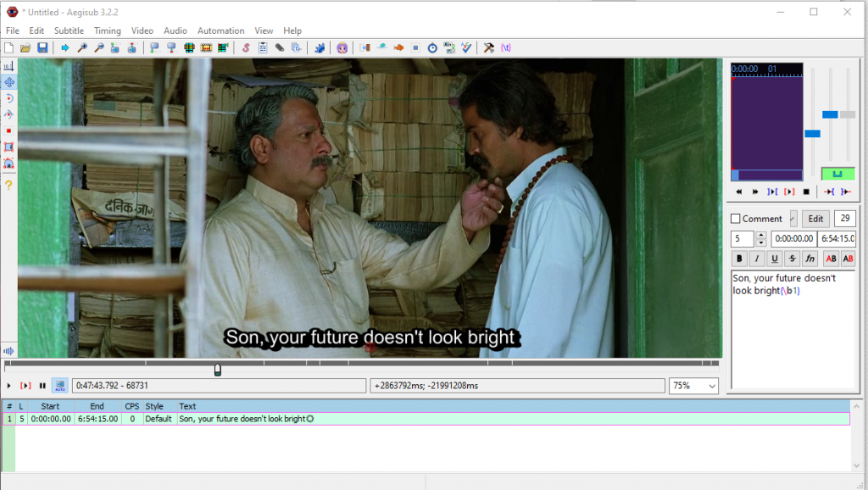Select the rotate-on-Z-axis visual tool
Screen dimensions: 868x490
click(x=9, y=98)
